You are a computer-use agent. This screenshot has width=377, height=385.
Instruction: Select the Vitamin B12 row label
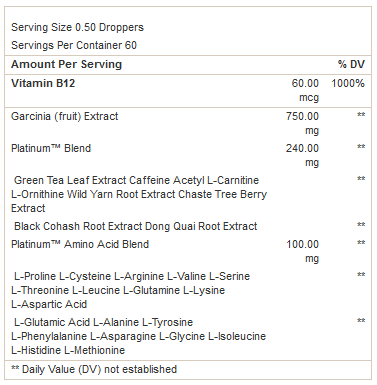tap(43, 83)
